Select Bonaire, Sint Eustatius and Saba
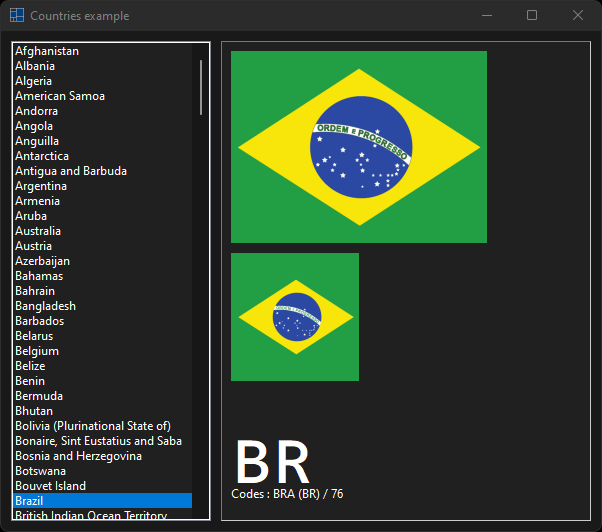Viewport: 602px width, 532px height. [103, 441]
